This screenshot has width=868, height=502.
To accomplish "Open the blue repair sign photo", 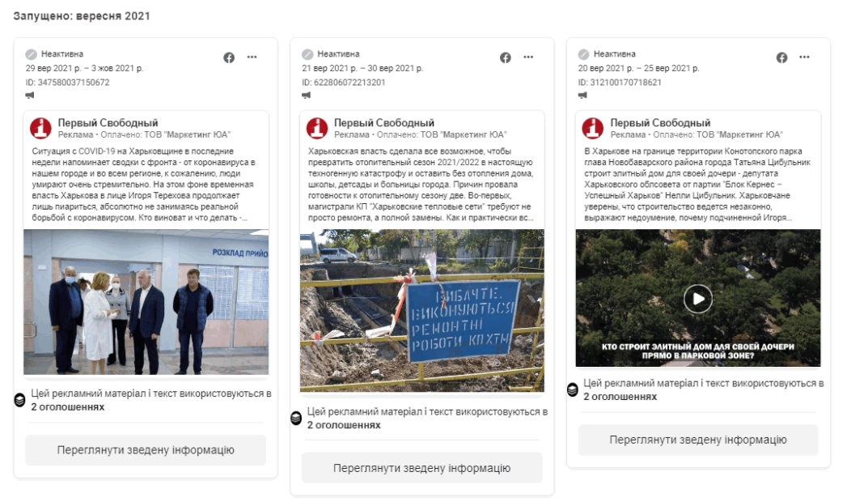I will tap(422, 311).
